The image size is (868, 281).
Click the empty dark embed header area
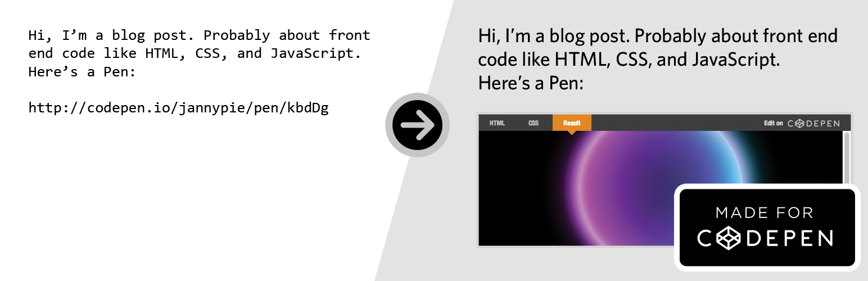click(675, 123)
